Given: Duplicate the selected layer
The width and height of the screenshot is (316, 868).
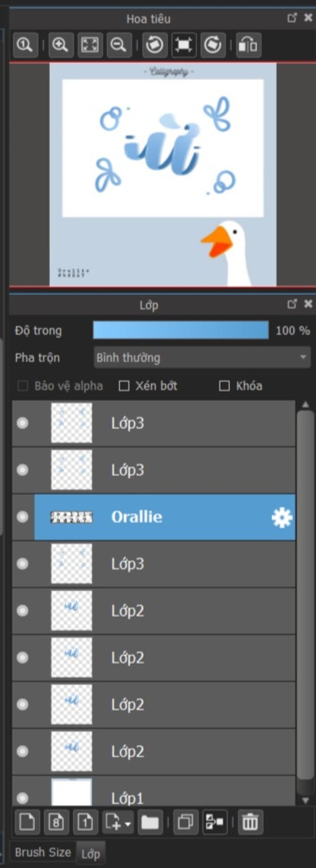Looking at the screenshot, I should pyautogui.click(x=186, y=822).
